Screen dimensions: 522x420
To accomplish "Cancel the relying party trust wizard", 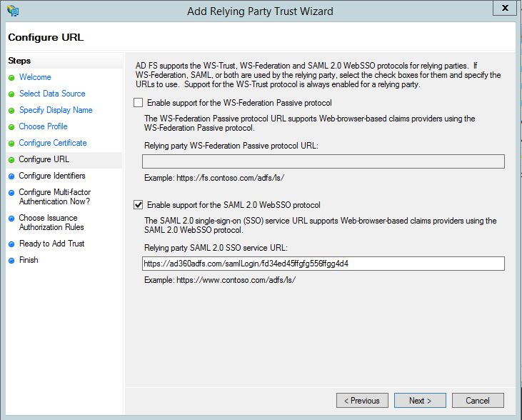I will (478, 401).
